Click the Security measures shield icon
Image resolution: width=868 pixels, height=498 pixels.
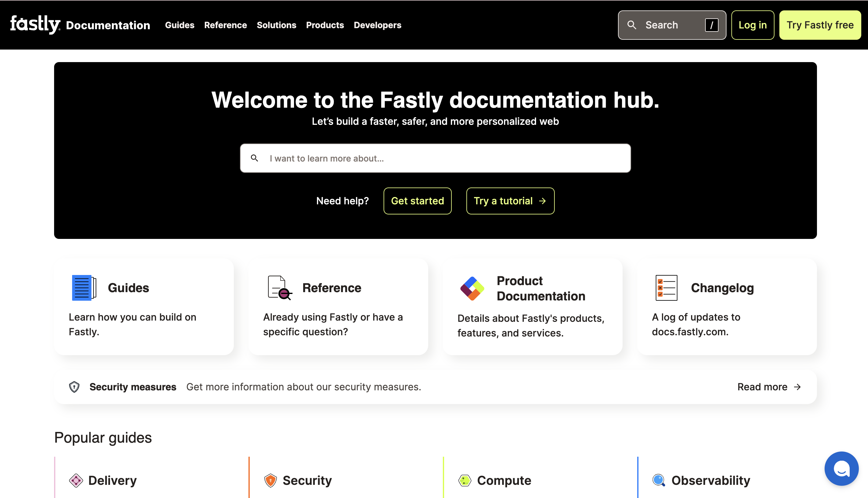tap(74, 386)
